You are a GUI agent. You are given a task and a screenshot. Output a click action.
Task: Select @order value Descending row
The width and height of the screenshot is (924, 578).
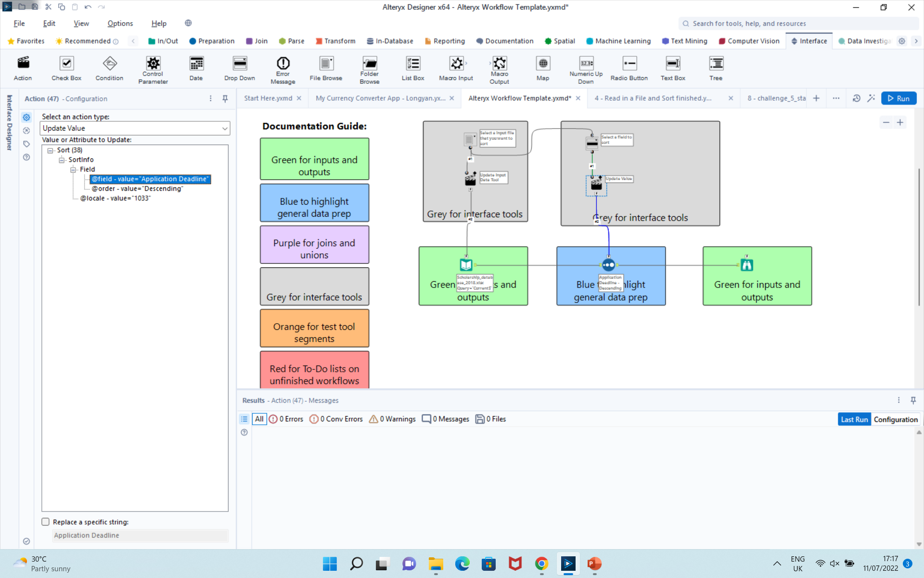click(x=137, y=189)
